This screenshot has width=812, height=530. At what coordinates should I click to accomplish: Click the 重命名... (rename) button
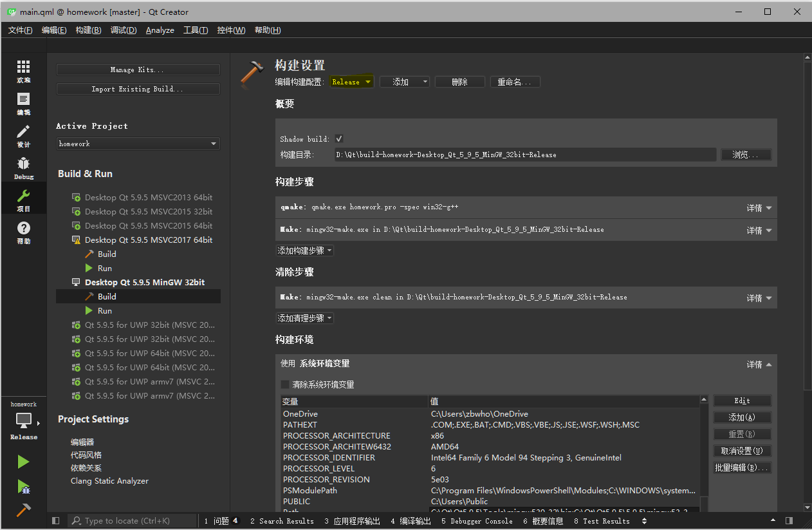[x=515, y=82]
